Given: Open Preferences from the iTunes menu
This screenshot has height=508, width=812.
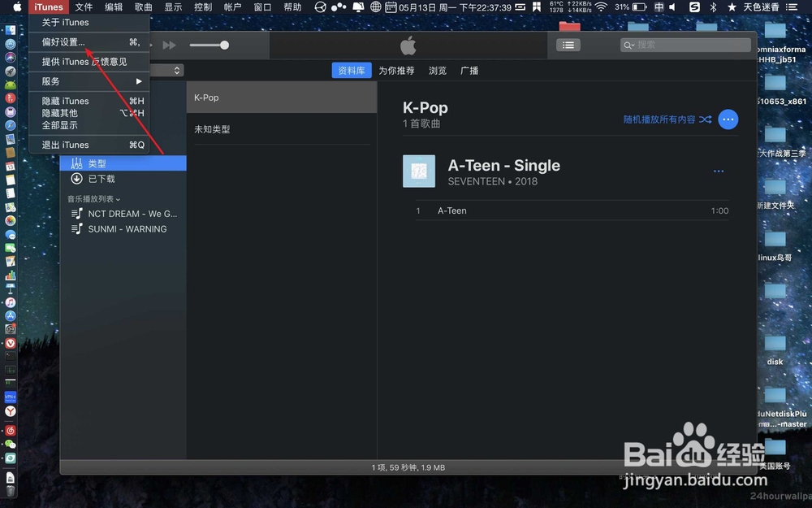Looking at the screenshot, I should point(89,42).
